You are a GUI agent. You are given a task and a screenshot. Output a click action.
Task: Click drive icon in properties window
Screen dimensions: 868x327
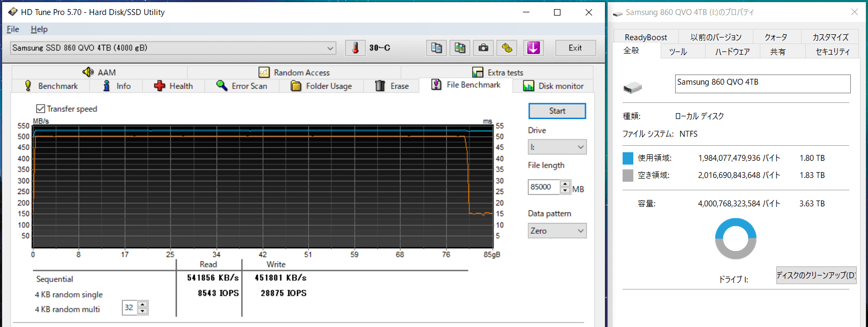tap(633, 87)
